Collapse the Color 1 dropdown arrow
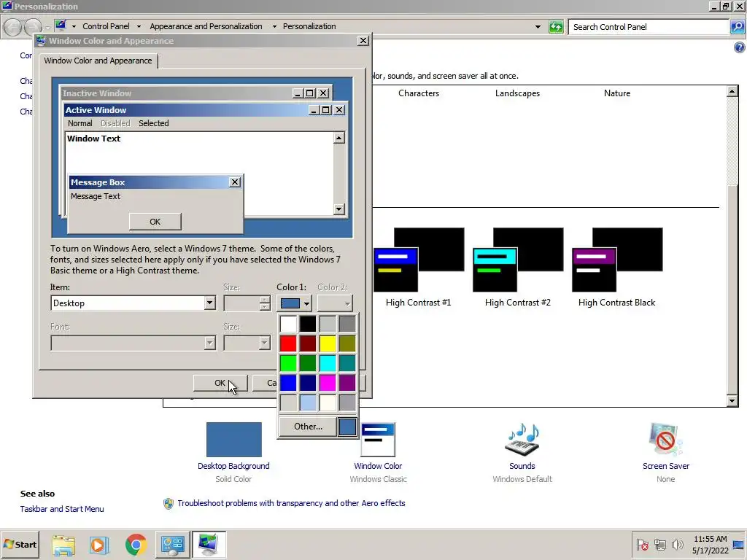This screenshot has width=747, height=560. [x=306, y=303]
